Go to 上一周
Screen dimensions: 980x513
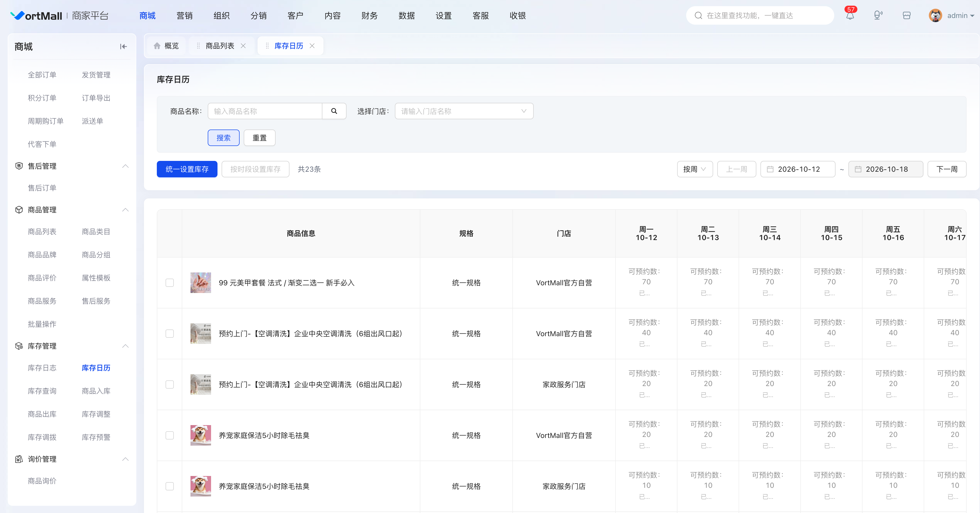[737, 169]
